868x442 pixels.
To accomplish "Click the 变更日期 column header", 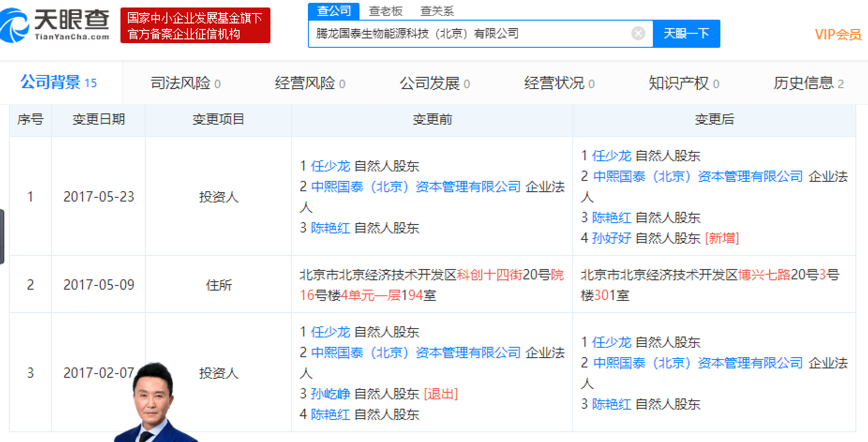I will 98,120.
